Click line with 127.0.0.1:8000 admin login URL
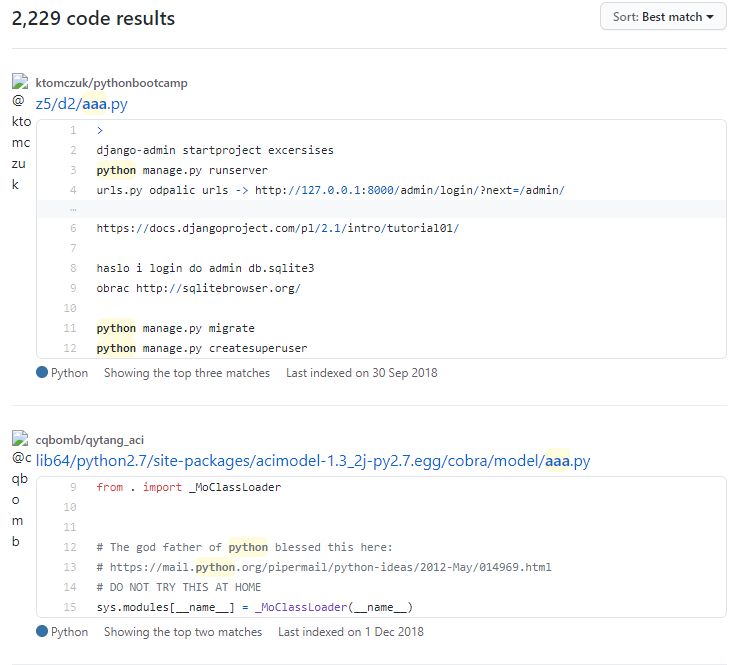This screenshot has width=733, height=665. (x=331, y=190)
